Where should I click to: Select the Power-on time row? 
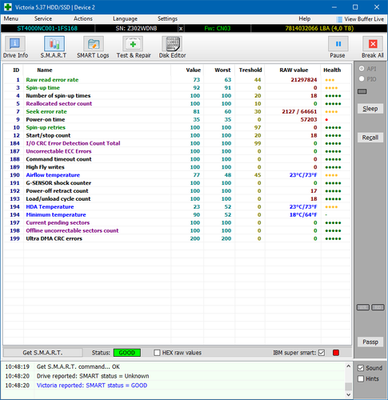[177, 120]
